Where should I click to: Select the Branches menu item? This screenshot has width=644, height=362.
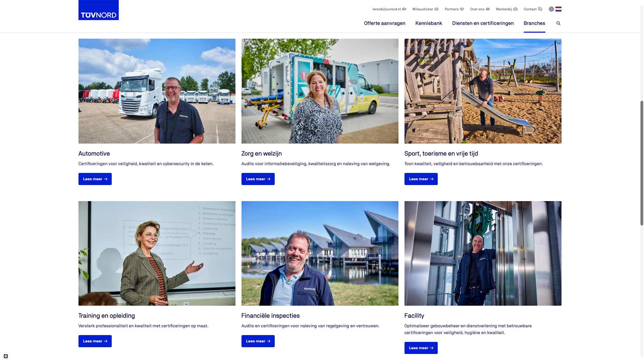click(534, 23)
